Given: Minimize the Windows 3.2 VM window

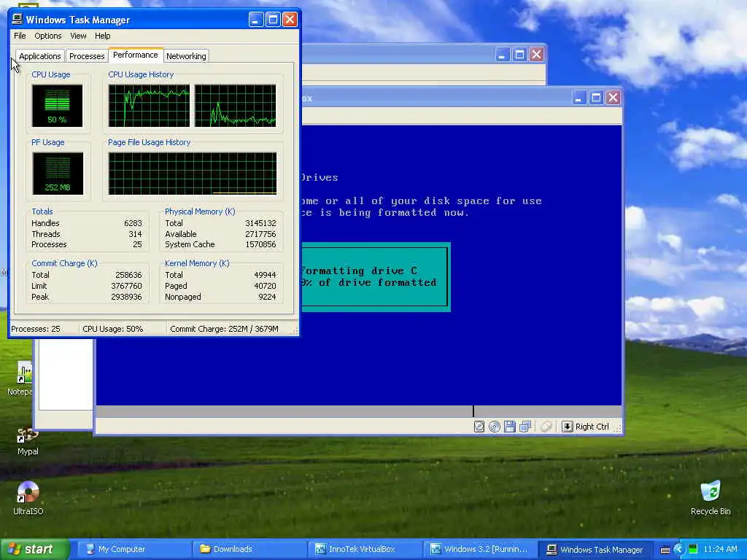Looking at the screenshot, I should (578, 98).
